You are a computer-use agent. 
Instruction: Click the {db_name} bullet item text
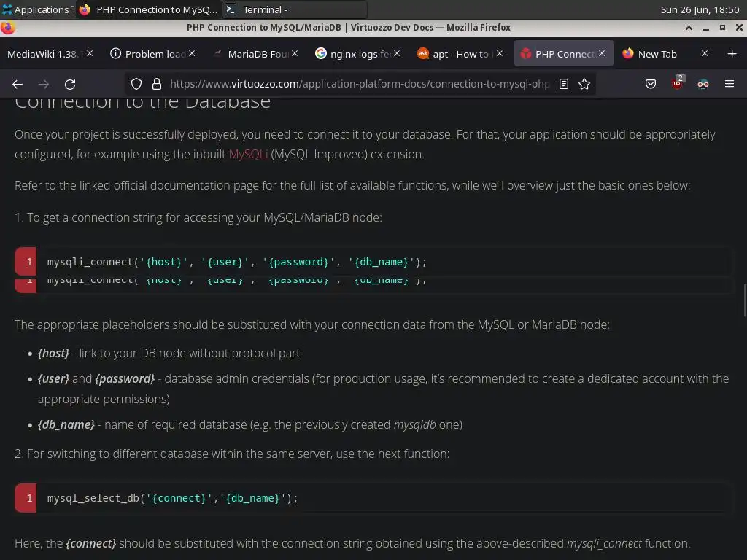click(x=250, y=425)
